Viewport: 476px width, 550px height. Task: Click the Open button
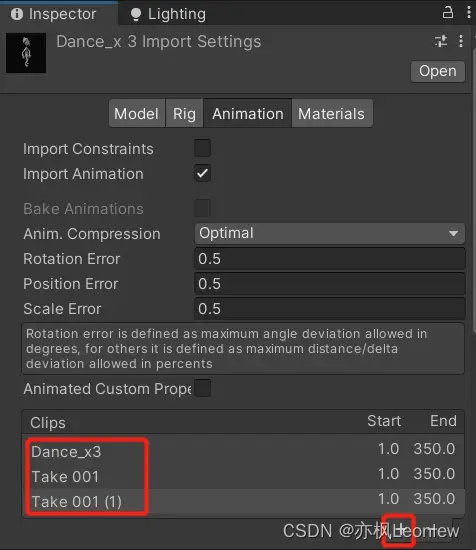point(438,71)
